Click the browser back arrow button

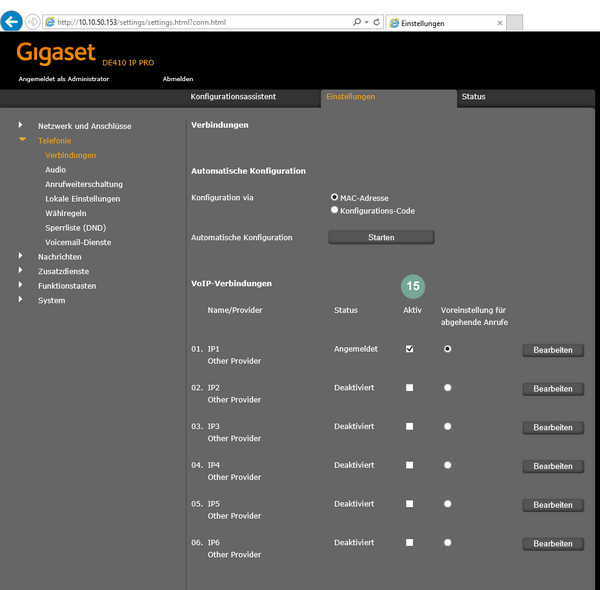[x=11, y=21]
